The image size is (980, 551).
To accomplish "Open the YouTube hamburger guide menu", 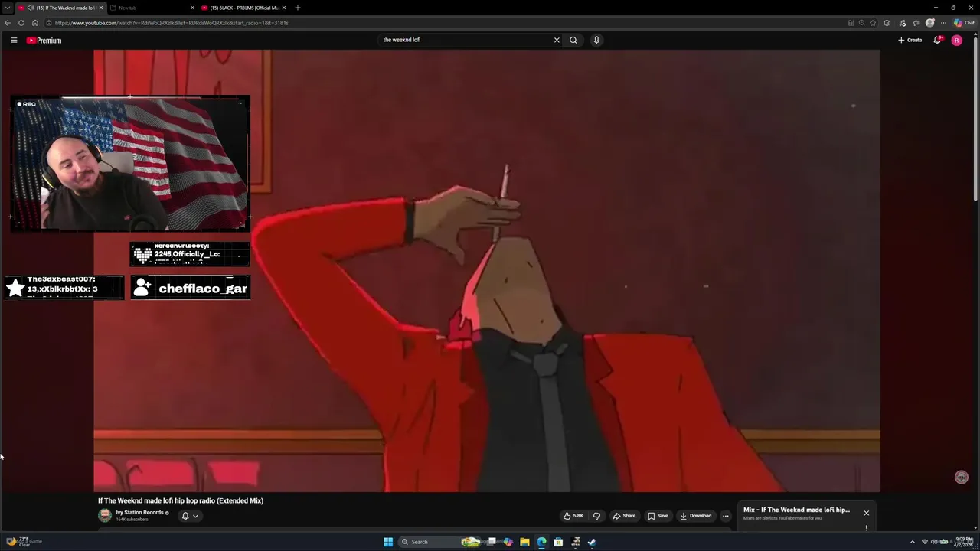I will pyautogui.click(x=14, y=40).
